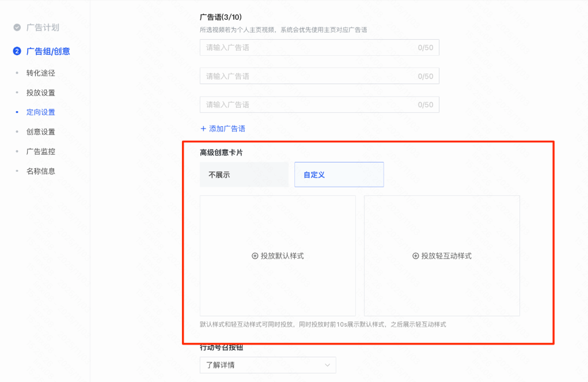Viewport: 588px width, 382px height.
Task: Click the dot marker beside 创意设置
Action: pos(18,131)
